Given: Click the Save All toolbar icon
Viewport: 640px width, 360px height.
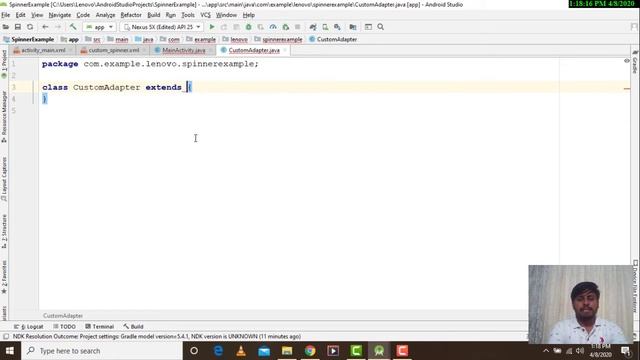Looking at the screenshot, I should 18,27.
